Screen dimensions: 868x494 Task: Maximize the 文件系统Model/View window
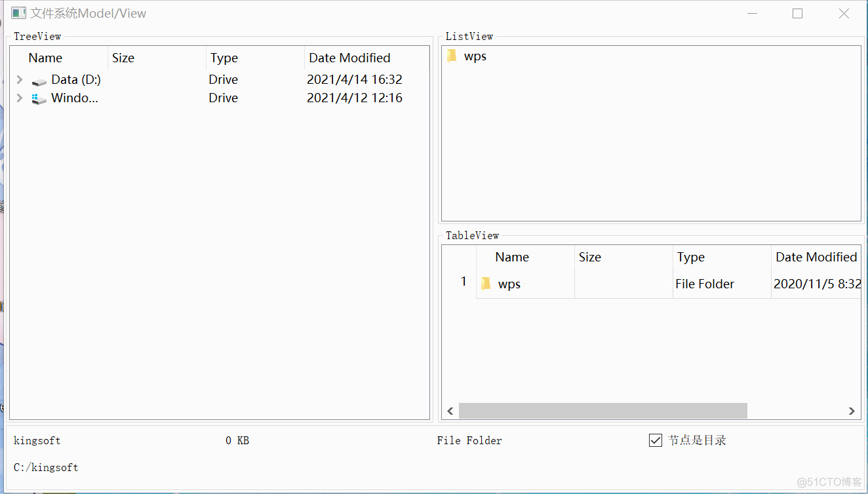point(798,13)
